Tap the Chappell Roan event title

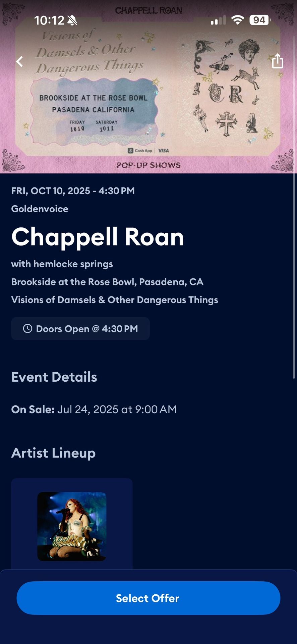coord(98,237)
